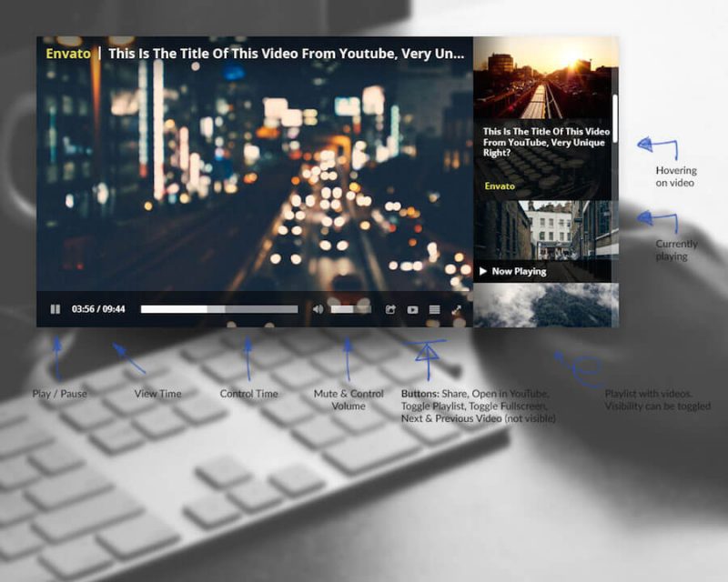Viewport: 728px width, 582px height.
Task: Toggle the playlist panel icon
Action: [435, 309]
